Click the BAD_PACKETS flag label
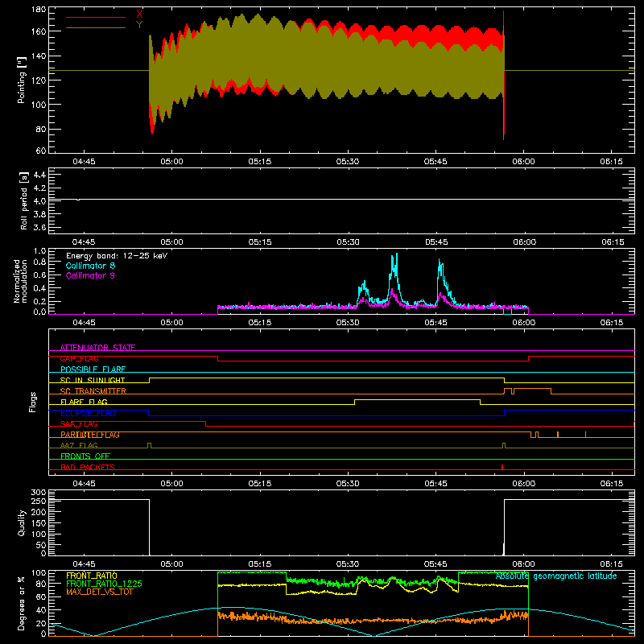This screenshot has width=644, height=644. tap(88, 467)
